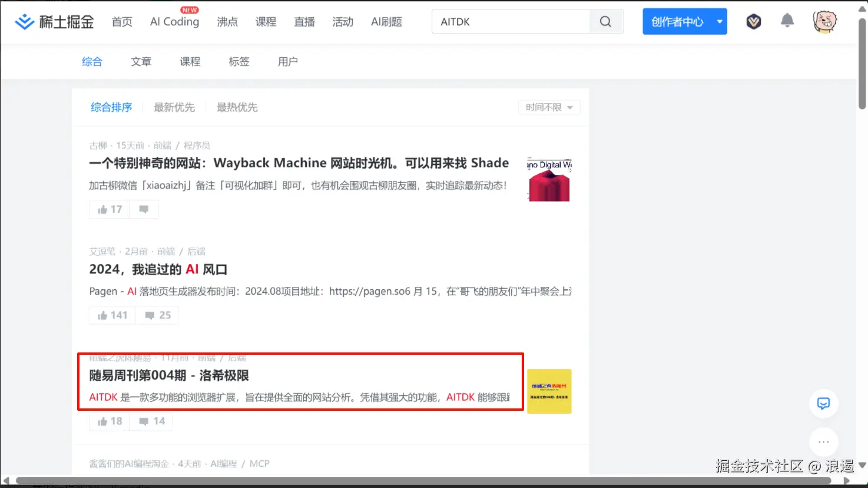This screenshot has height=488, width=868.
Task: Open AI Coding in the top navigation
Action: pos(174,22)
